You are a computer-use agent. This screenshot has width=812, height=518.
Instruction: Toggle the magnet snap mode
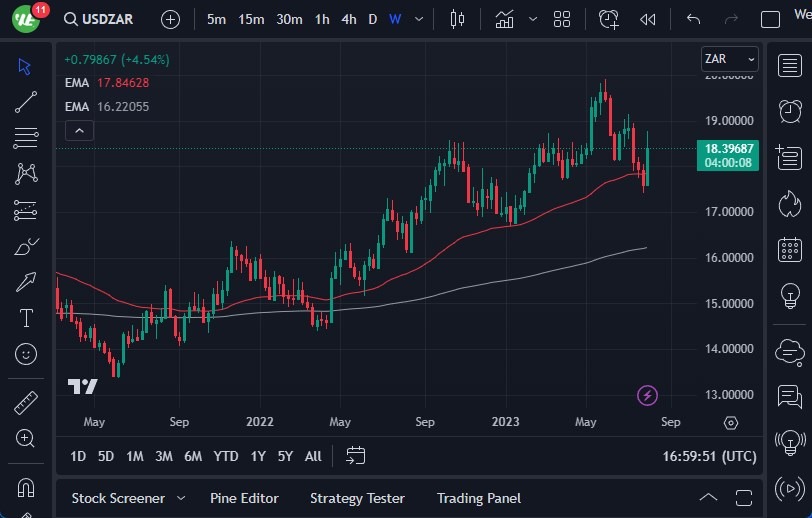point(26,487)
